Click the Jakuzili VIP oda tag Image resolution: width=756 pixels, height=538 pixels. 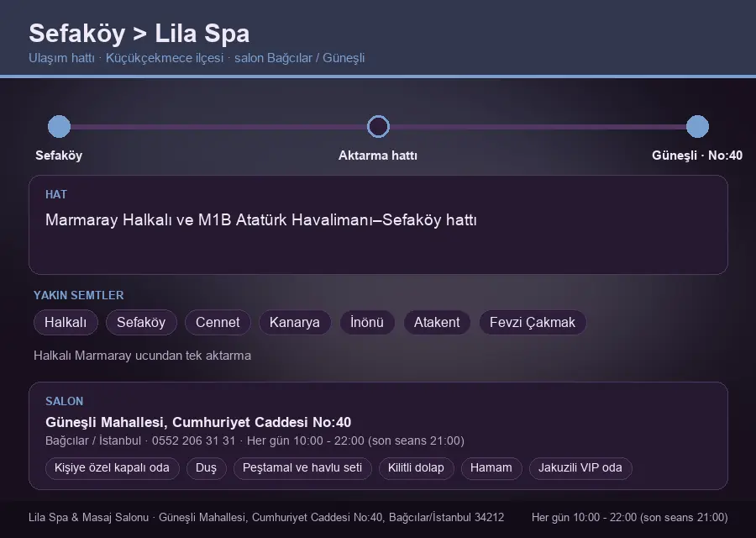(x=580, y=468)
